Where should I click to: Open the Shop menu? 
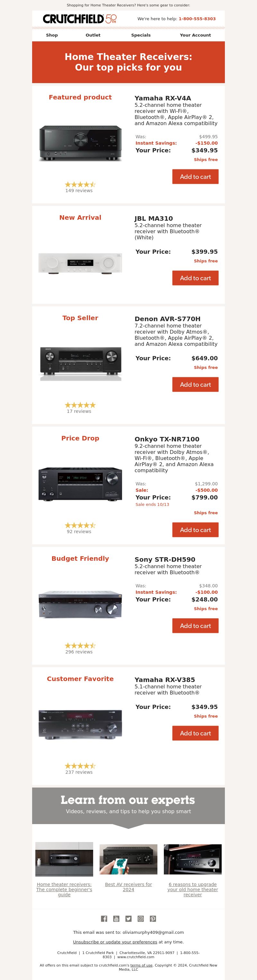click(52, 35)
